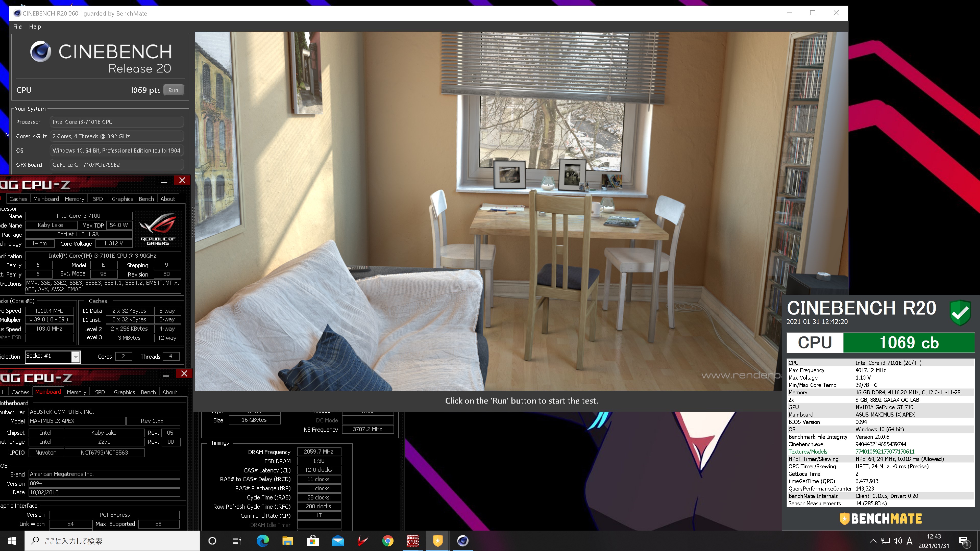Switch to ROG CPU-Z taskbar icon
Viewport: 980px width, 551px height.
pos(413,541)
